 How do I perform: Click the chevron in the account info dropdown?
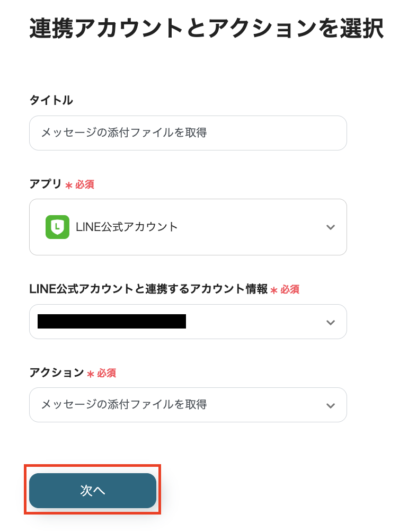[x=331, y=322]
